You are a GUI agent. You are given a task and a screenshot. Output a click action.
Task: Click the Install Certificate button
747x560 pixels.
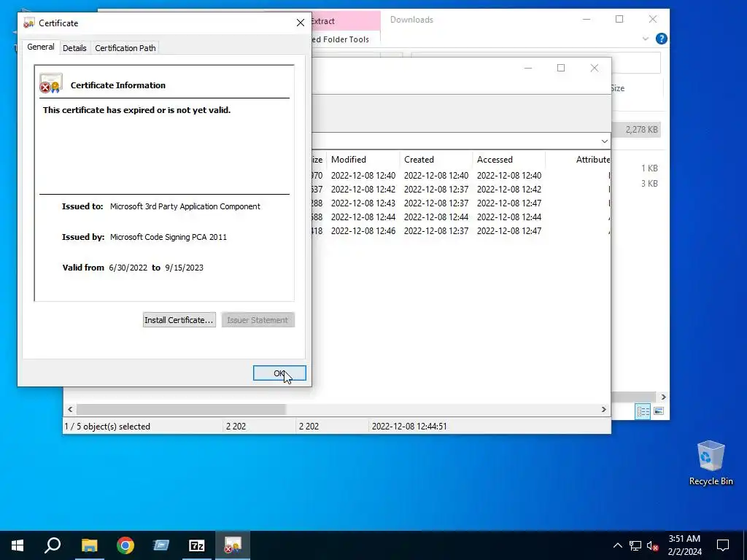[x=179, y=320]
